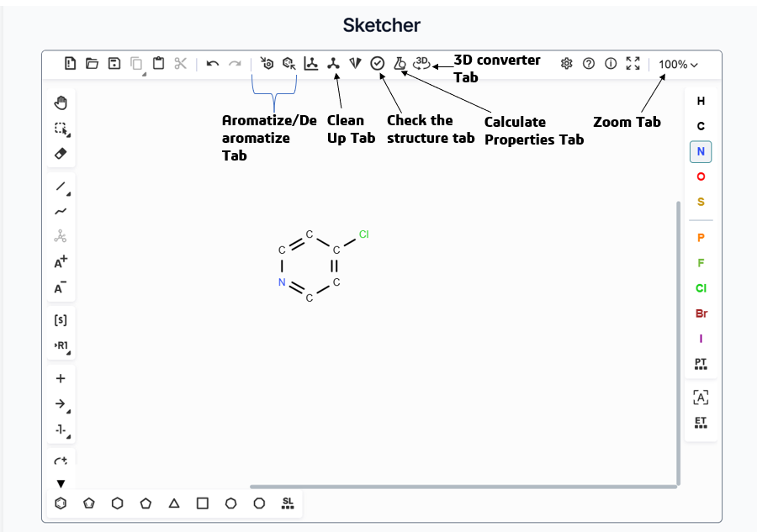Select the benzene ring template
This screenshot has width=757, height=532.
tap(59, 503)
